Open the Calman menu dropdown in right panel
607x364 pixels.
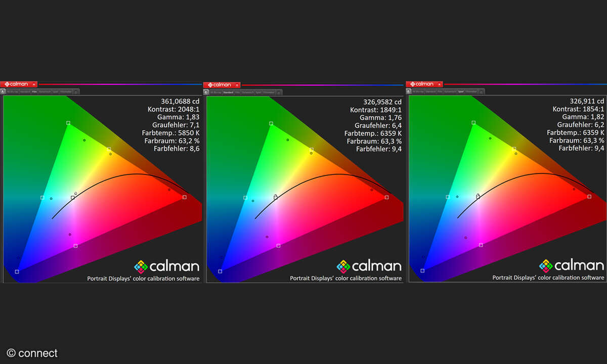(x=439, y=84)
